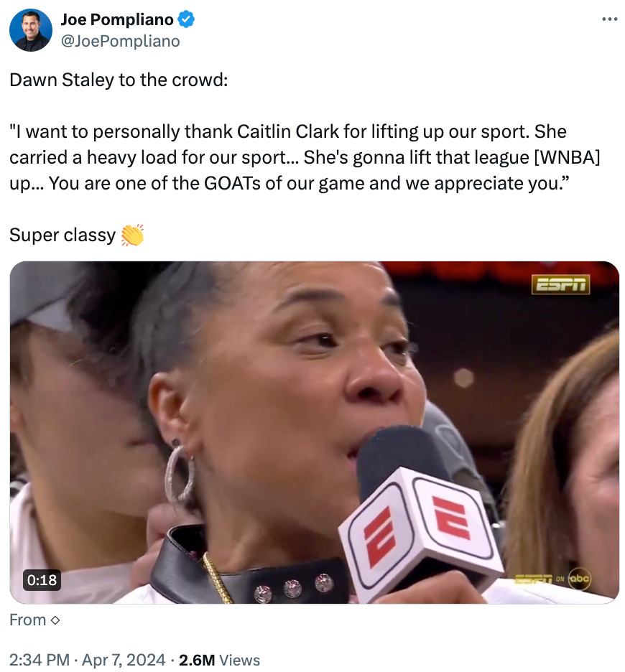Open the @JoePompliano handle link

point(120,41)
